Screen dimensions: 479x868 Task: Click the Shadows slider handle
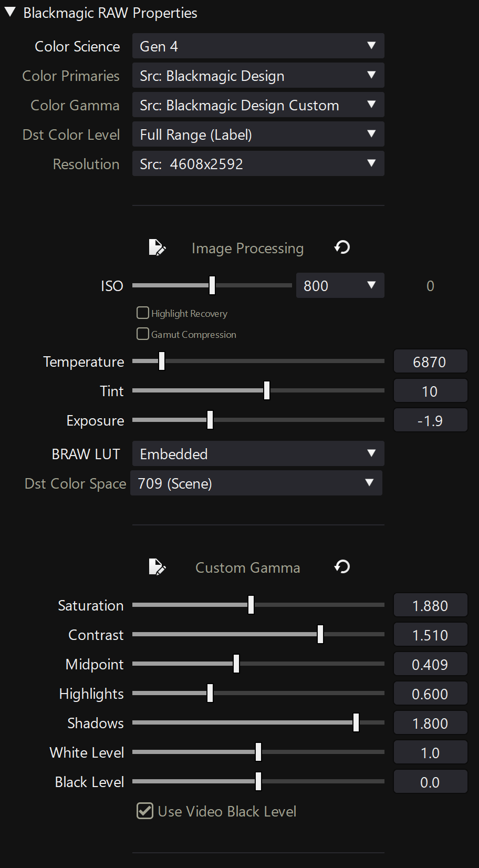tap(356, 722)
